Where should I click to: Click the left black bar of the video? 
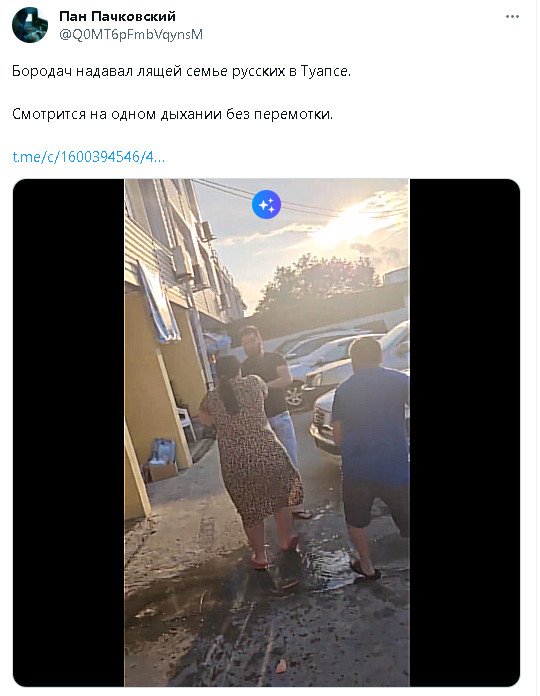point(69,433)
